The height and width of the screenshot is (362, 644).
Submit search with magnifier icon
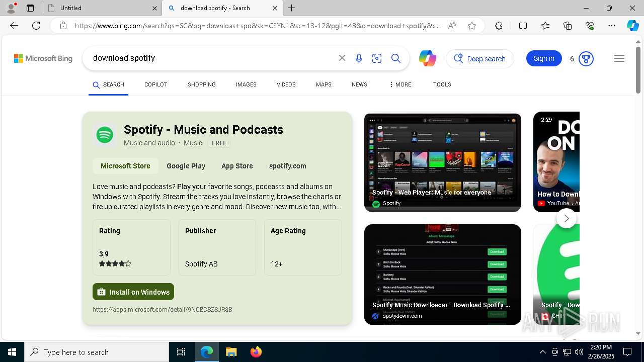coord(396,58)
